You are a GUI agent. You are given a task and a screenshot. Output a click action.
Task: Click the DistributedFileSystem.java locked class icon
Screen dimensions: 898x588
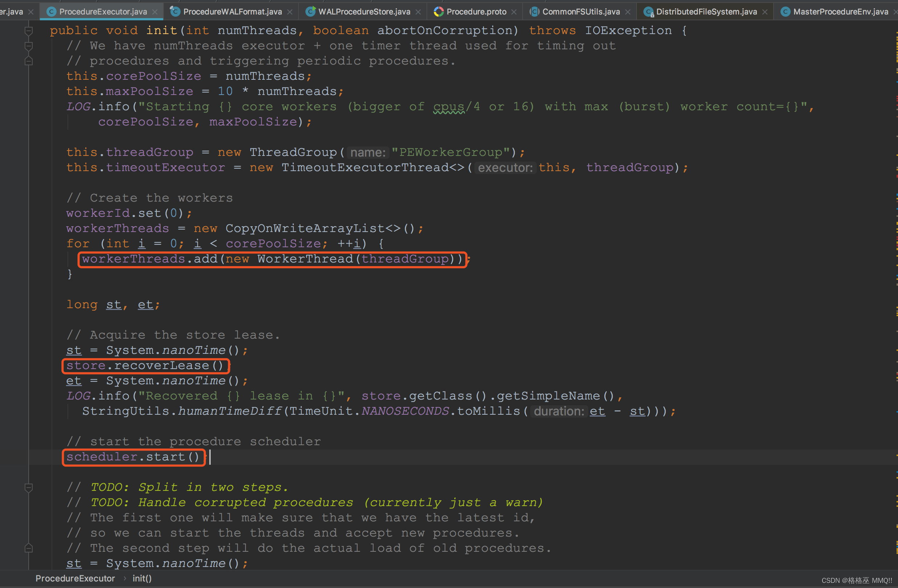(648, 12)
